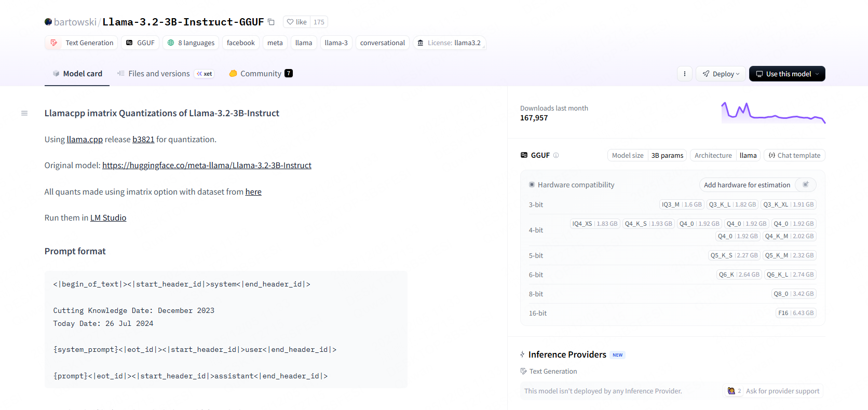Open the Deploy dropdown

721,74
